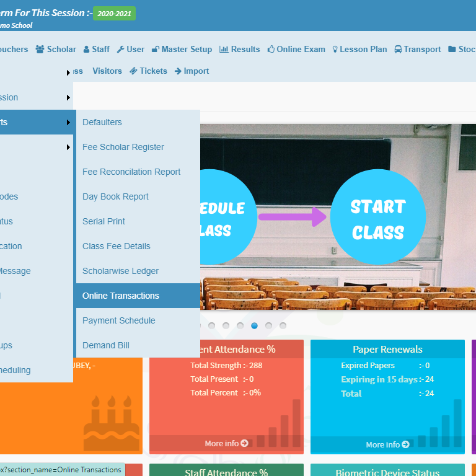
Task: Click the Results bar chart icon
Action: (224, 50)
